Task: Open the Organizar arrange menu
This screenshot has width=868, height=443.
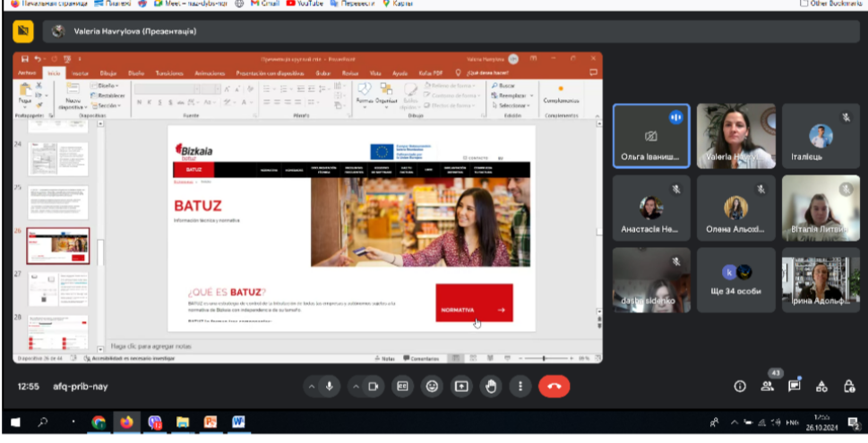Action: point(386,95)
